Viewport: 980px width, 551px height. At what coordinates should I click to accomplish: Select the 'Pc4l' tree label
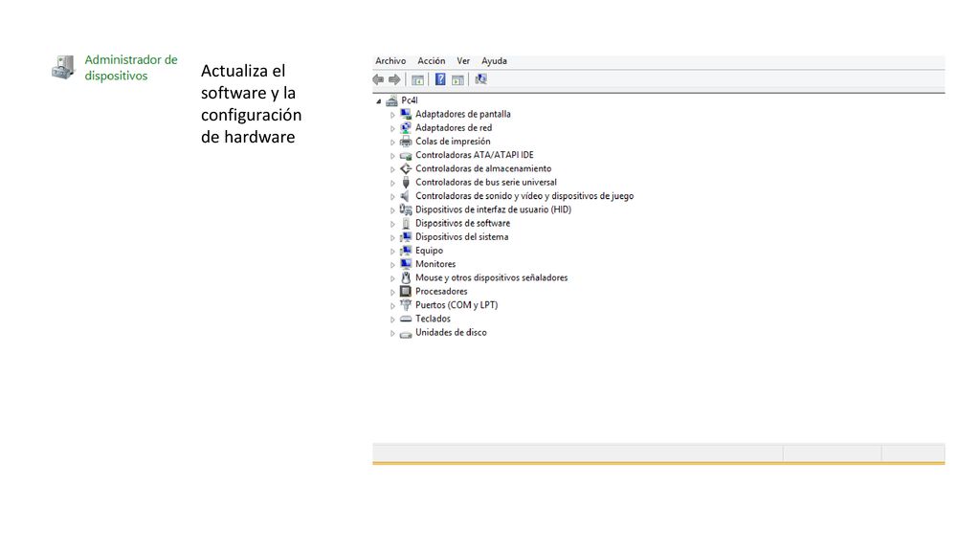(x=410, y=99)
